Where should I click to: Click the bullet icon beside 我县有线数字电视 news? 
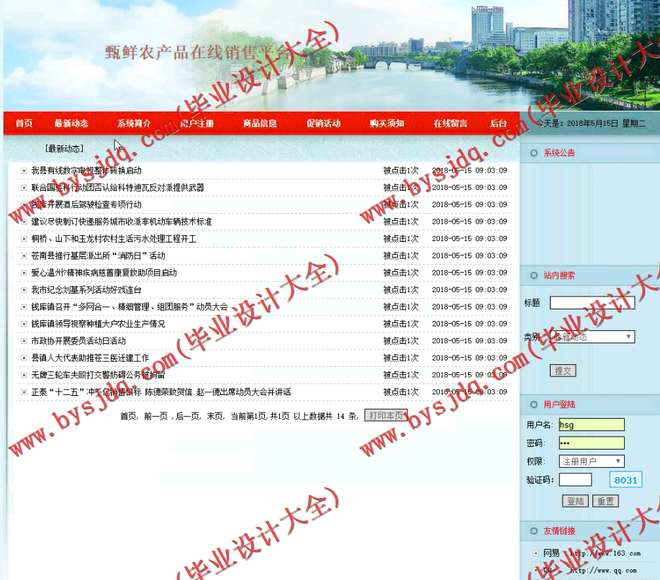[24, 170]
